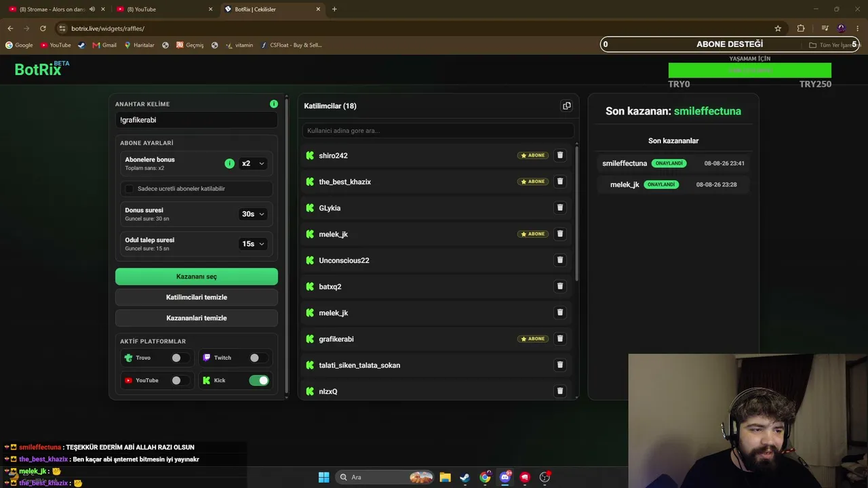The height and width of the screenshot is (488, 868).
Task: Remove the_best_khazix using its trash icon
Action: [560, 182]
